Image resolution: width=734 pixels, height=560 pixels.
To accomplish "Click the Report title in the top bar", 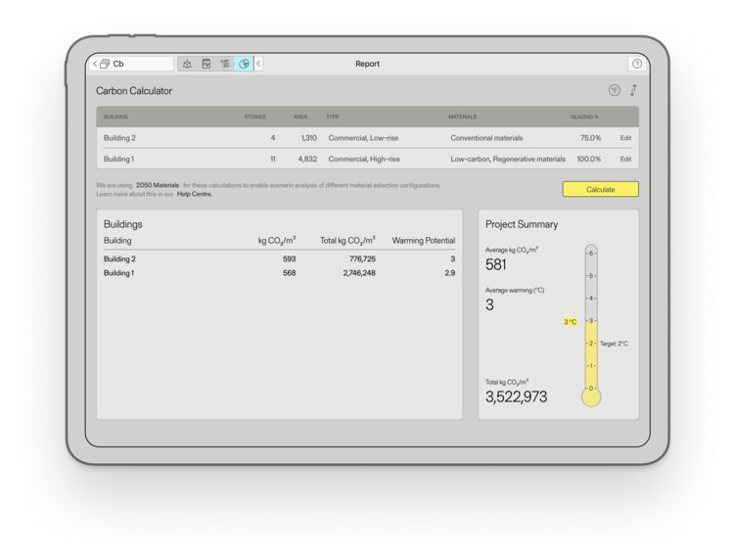I will coord(367,64).
